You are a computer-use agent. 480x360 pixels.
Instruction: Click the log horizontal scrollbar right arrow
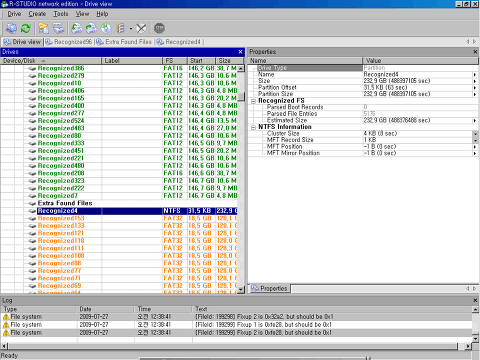pos(468,346)
